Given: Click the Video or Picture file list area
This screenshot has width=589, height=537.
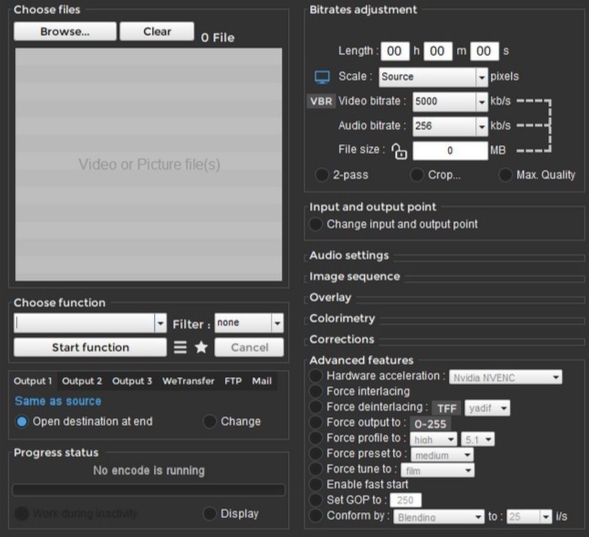Looking at the screenshot, I should (149, 164).
